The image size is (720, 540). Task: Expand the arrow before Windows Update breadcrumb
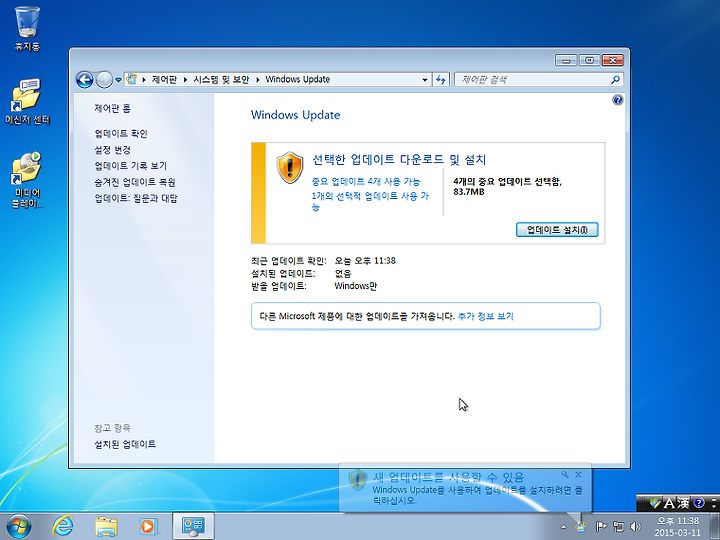258,80
